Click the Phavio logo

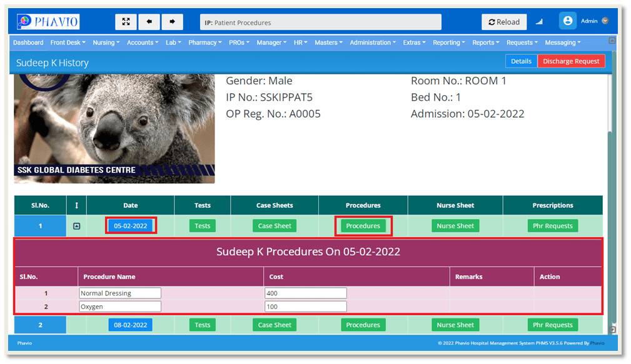pos(48,22)
